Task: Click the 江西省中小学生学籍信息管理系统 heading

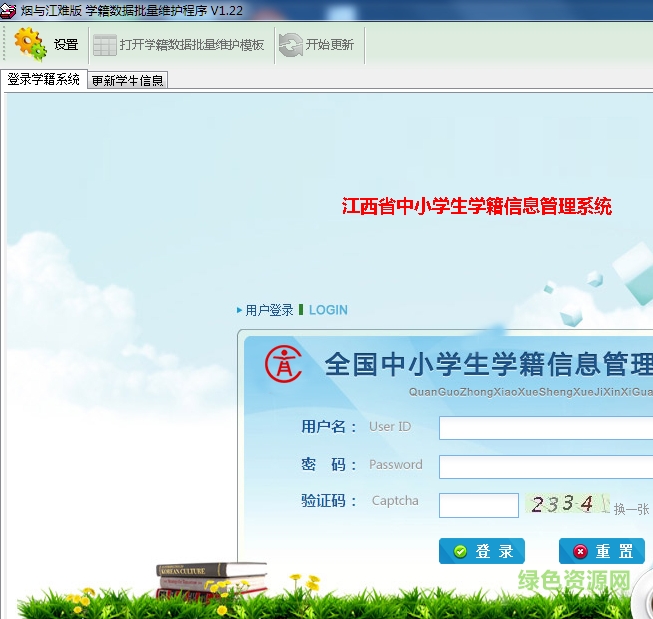Action: [x=477, y=206]
